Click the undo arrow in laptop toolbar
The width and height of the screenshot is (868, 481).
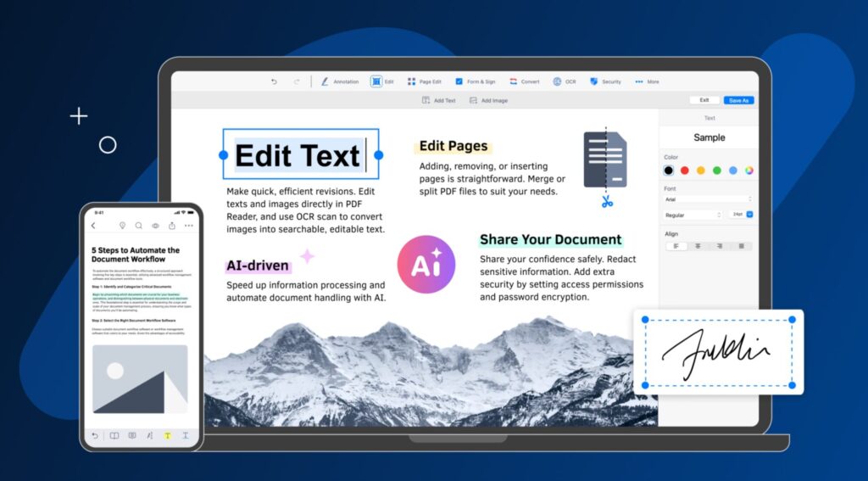[x=274, y=81]
